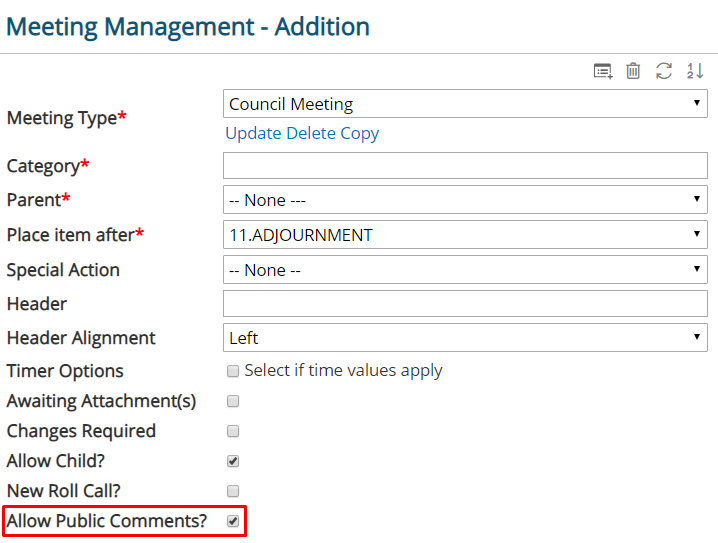The height and width of the screenshot is (543, 718).
Task: Open the Place item after dropdown
Action: click(x=465, y=234)
